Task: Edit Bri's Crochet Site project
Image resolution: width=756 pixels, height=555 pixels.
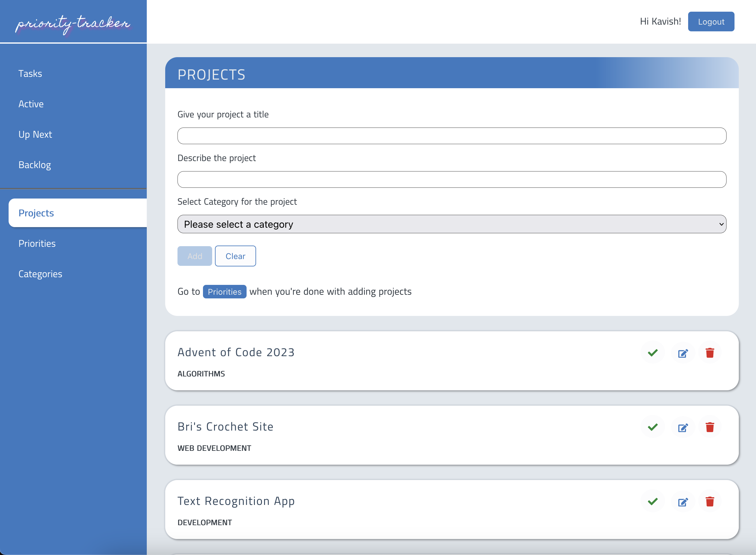Action: (683, 428)
